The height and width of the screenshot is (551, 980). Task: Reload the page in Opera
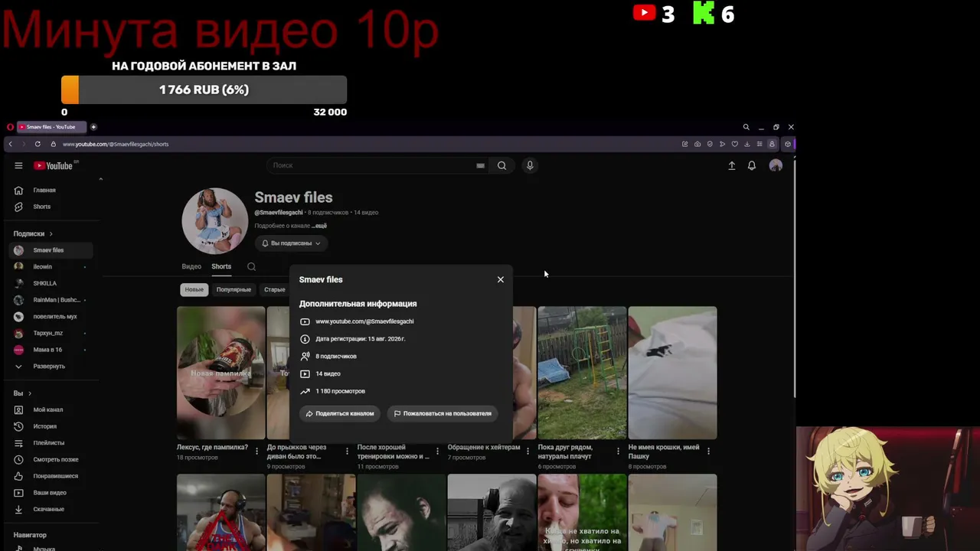point(38,144)
